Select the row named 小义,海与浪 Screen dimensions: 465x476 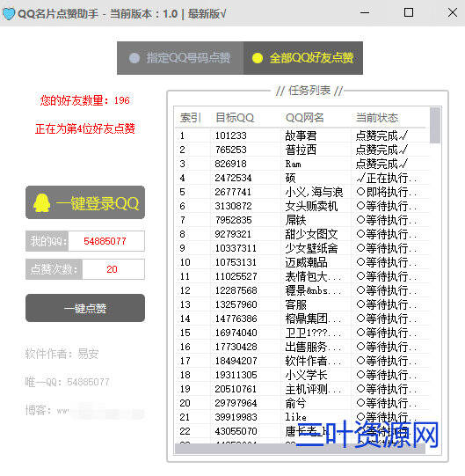coord(302,192)
